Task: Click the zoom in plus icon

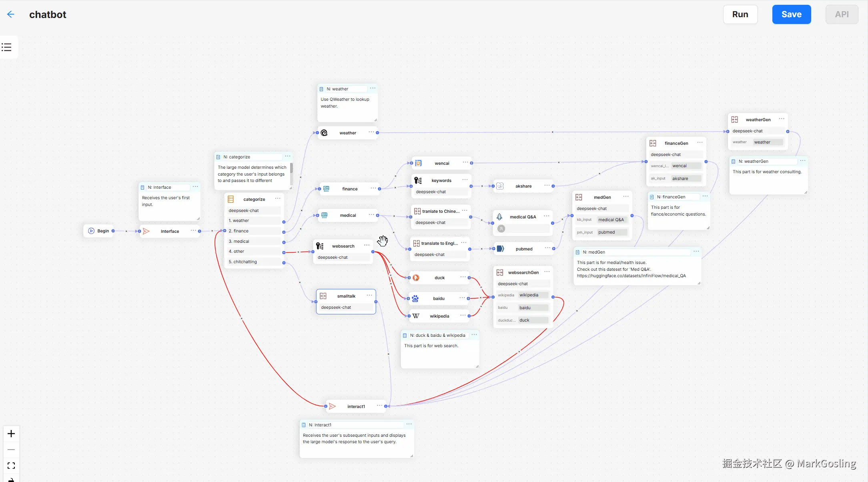Action: tap(11, 434)
